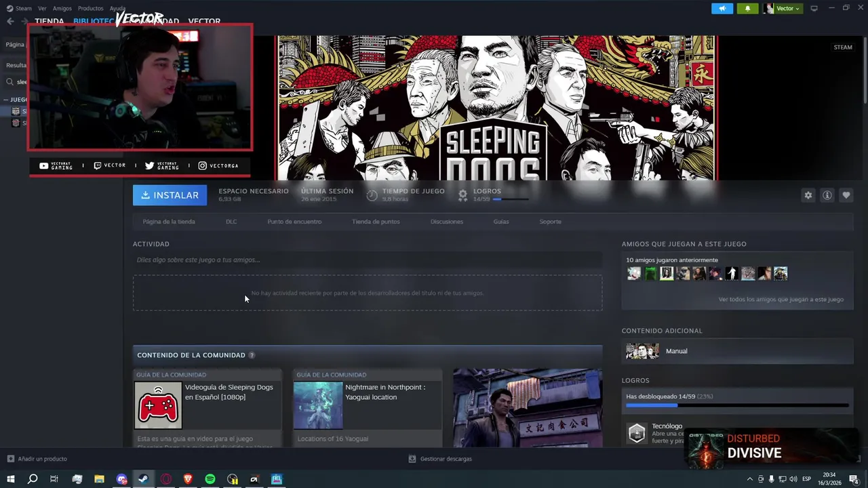Click the library search magnifier icon
This screenshot has height=488, width=868.
point(9,82)
